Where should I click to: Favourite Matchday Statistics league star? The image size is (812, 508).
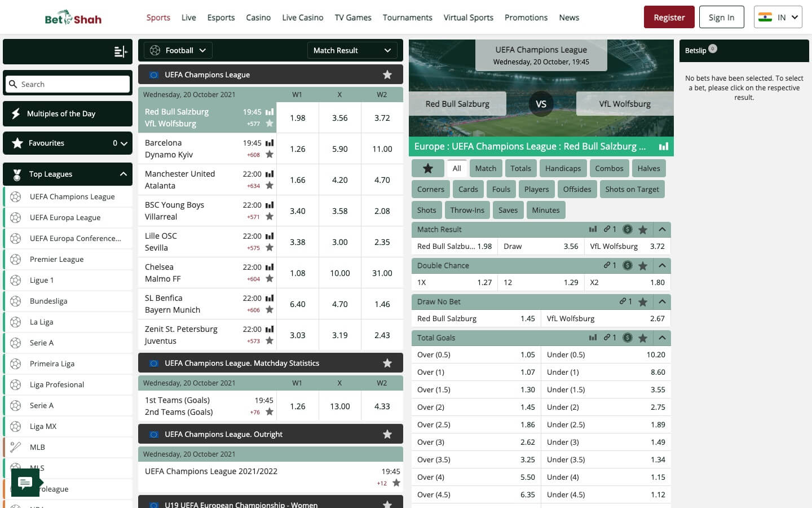tap(387, 363)
